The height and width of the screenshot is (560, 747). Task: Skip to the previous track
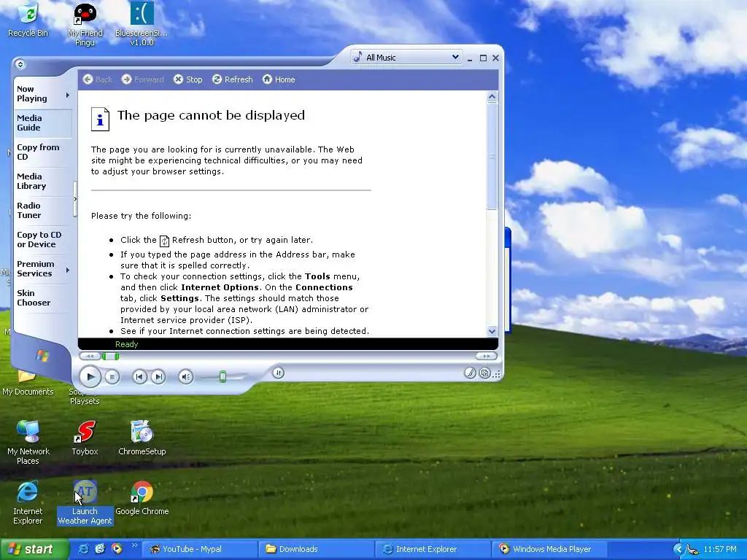click(139, 377)
